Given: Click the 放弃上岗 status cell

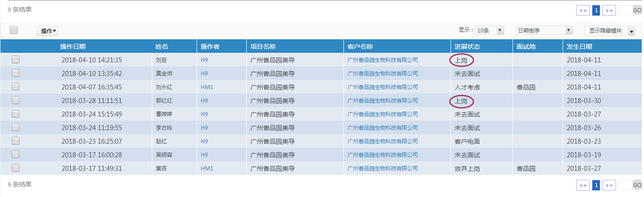Looking at the screenshot, I should [x=467, y=168].
